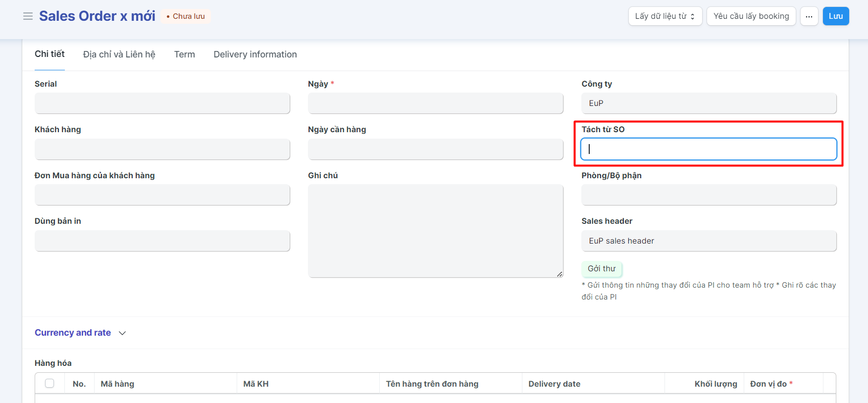Click the three-dots more options button
The height and width of the screenshot is (403, 868).
coord(809,16)
